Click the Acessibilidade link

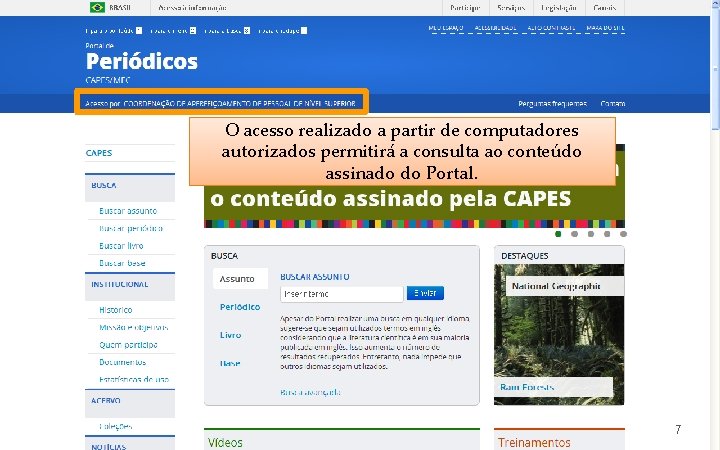click(x=495, y=28)
